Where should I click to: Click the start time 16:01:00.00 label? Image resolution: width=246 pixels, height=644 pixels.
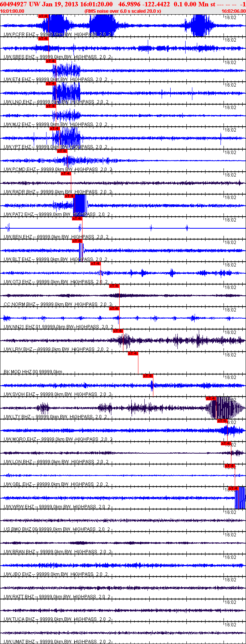(x=12, y=11)
